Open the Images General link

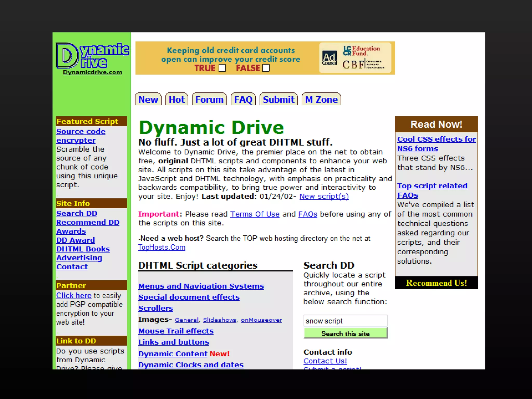coord(187,320)
